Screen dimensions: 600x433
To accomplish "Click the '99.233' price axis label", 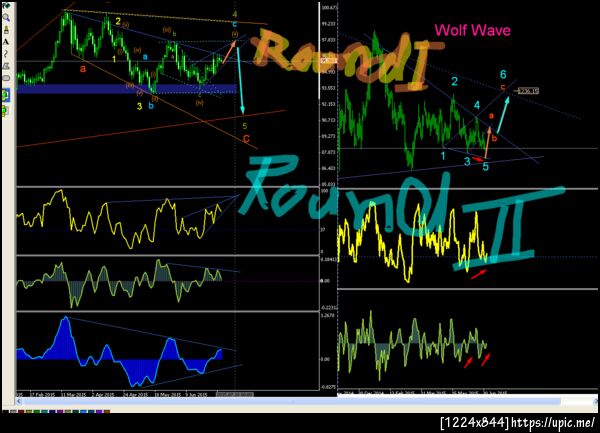I will click(329, 24).
